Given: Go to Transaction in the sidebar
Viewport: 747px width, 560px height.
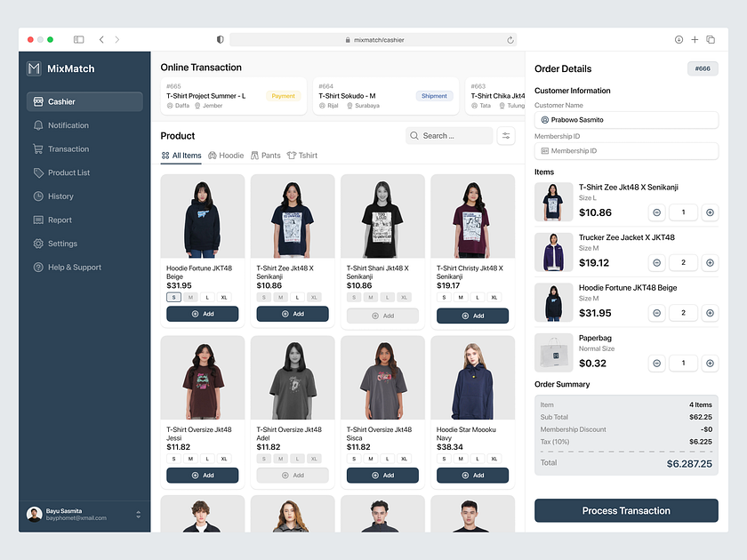Looking at the screenshot, I should 84,149.
